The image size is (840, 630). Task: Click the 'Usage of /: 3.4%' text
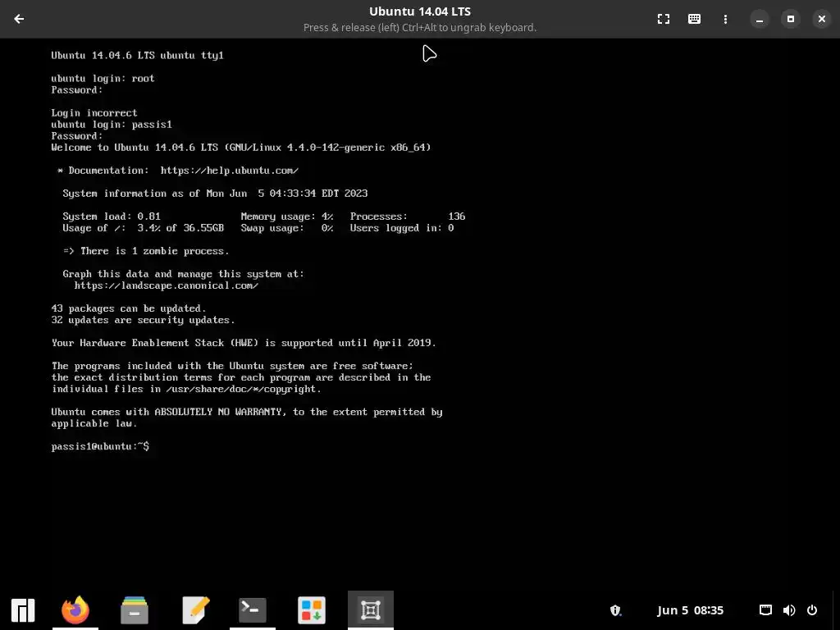[x=112, y=228]
